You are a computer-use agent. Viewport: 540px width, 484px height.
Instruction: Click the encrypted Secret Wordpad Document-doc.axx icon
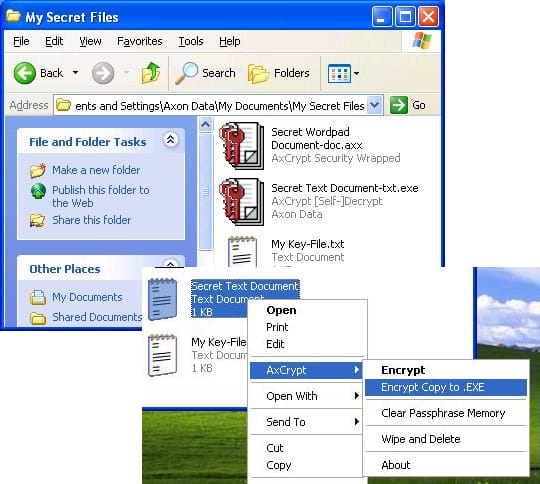click(242, 146)
